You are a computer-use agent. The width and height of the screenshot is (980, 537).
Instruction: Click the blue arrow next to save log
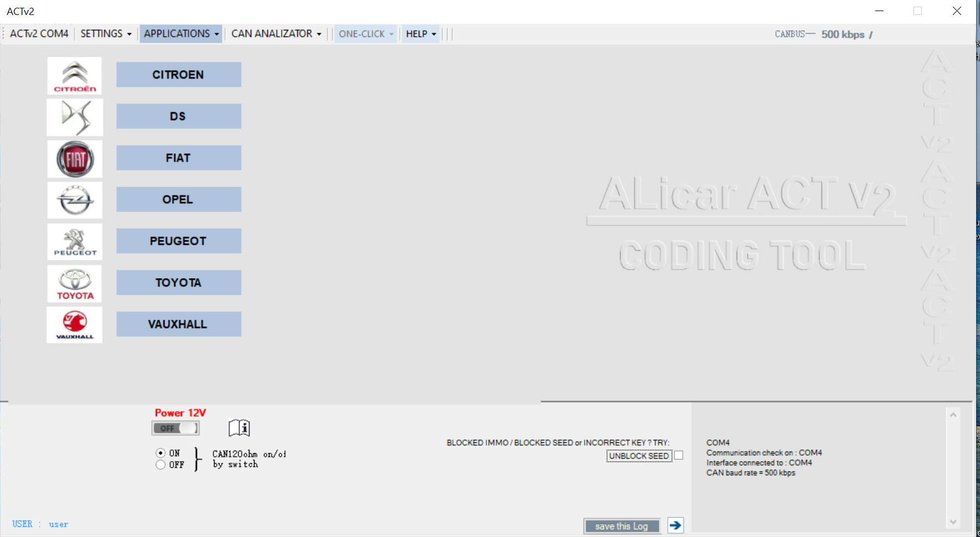click(676, 525)
